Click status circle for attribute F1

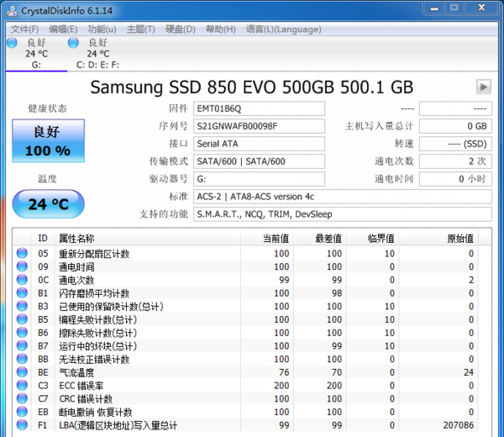[22, 424]
